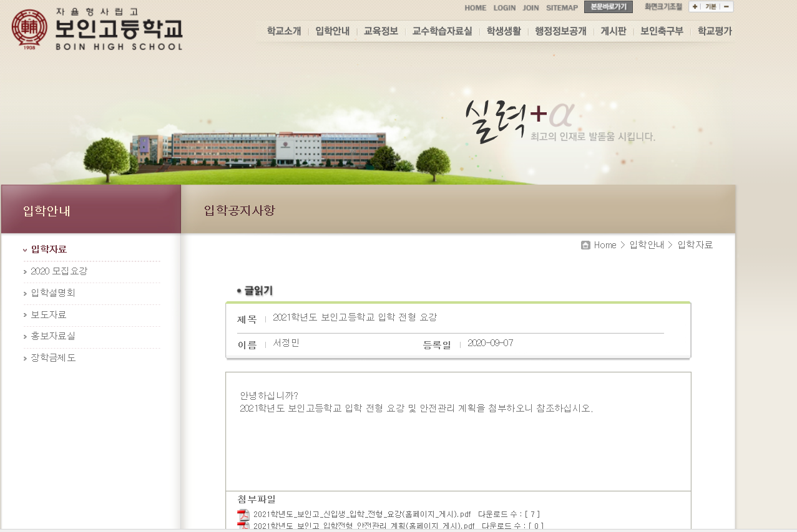Go to HOME link in top bar
The image size is (797, 532).
pyautogui.click(x=475, y=8)
